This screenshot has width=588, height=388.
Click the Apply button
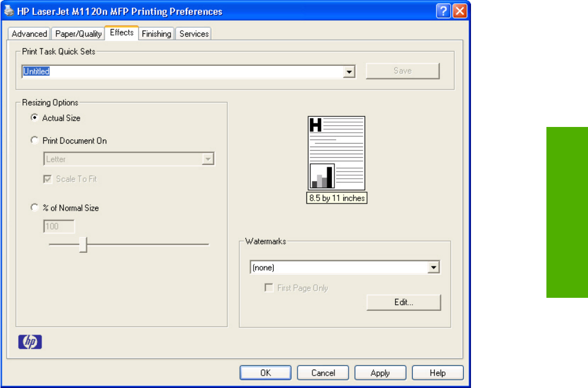pos(380,373)
